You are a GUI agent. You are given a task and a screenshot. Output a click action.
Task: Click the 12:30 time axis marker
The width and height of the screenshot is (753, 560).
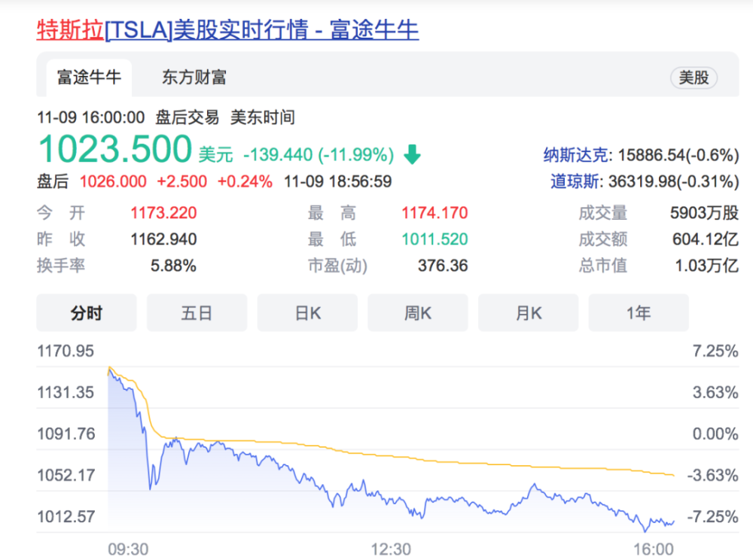pyautogui.click(x=391, y=549)
